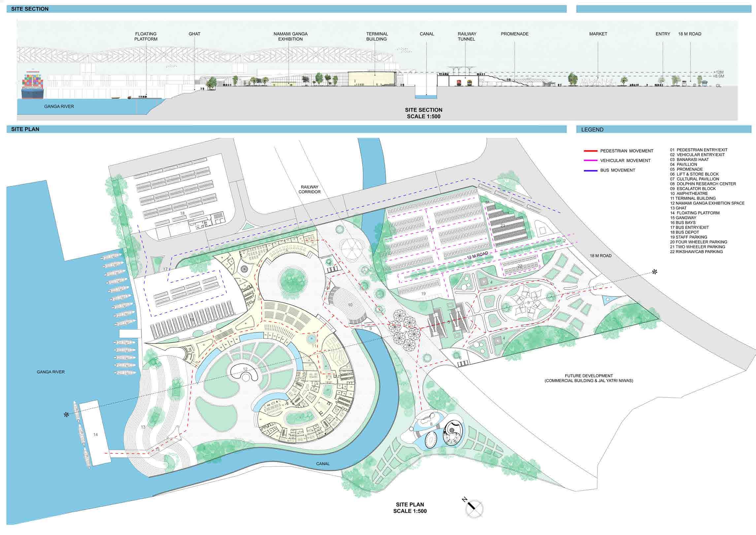Click the section line asterisk near 18 M Road
Viewport: 756px width, 535px height.
coord(654,272)
